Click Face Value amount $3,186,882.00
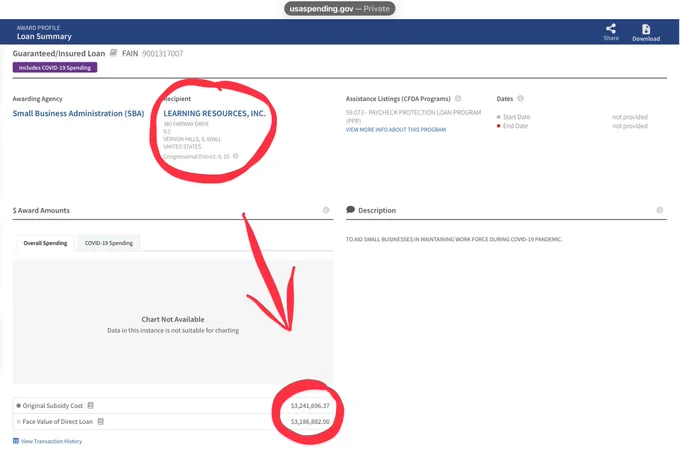 (x=310, y=421)
